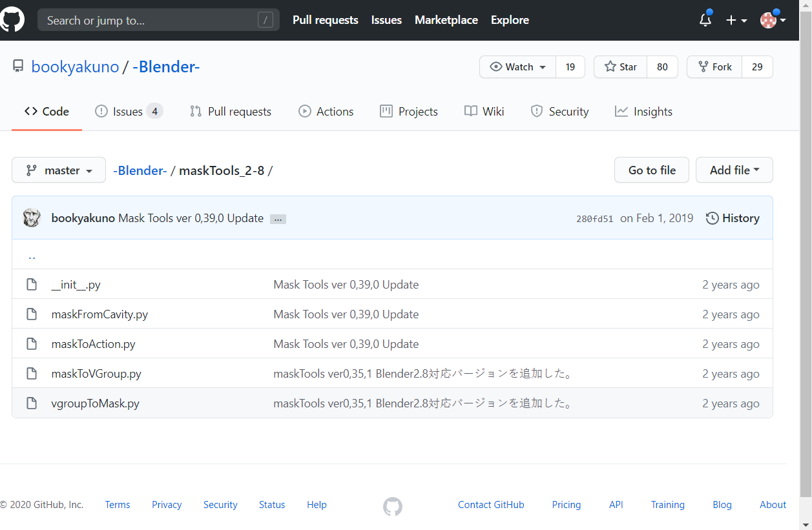The width and height of the screenshot is (812, 530).
Task: Open commit message for __init__.py row
Action: tap(346, 285)
